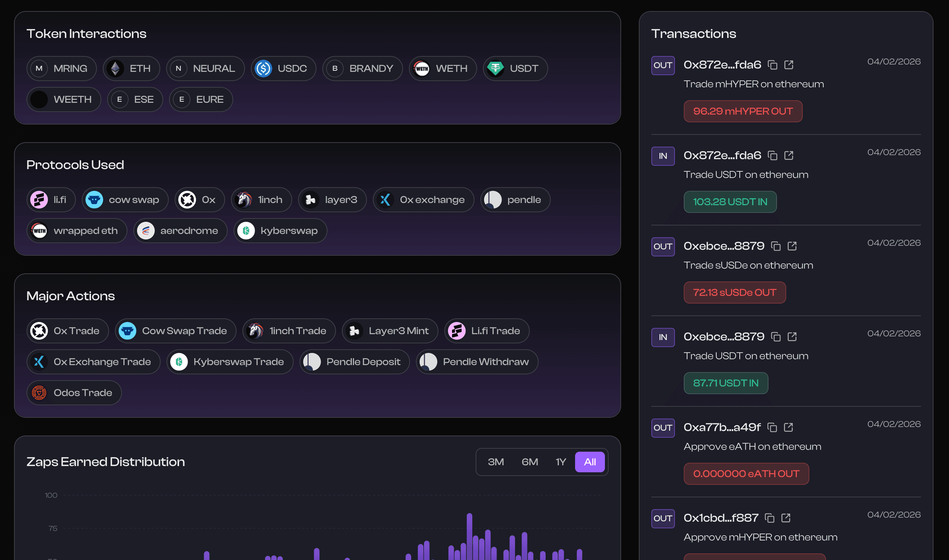Copy address of first 0x872e...fda6 OUT transaction
Viewport: 949px width, 560px height.
pos(773,65)
